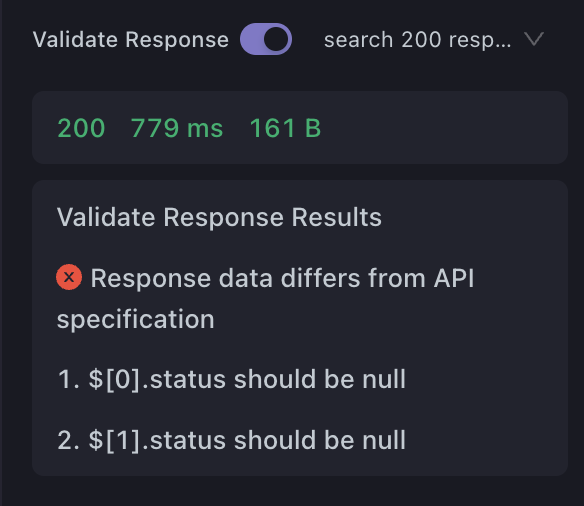
Task: Click the Response data differs message
Action: pyautogui.click(x=265, y=299)
